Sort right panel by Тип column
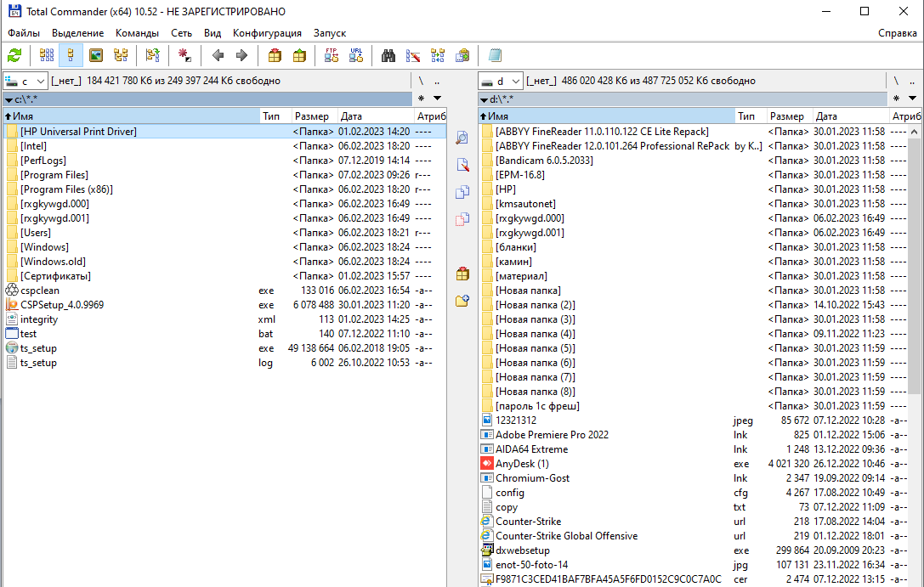 [750, 116]
